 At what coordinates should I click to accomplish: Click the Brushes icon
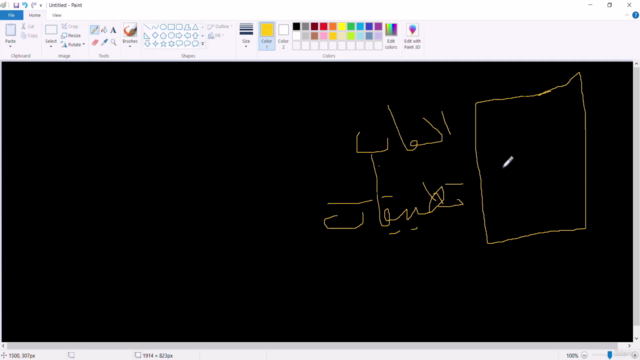click(130, 30)
